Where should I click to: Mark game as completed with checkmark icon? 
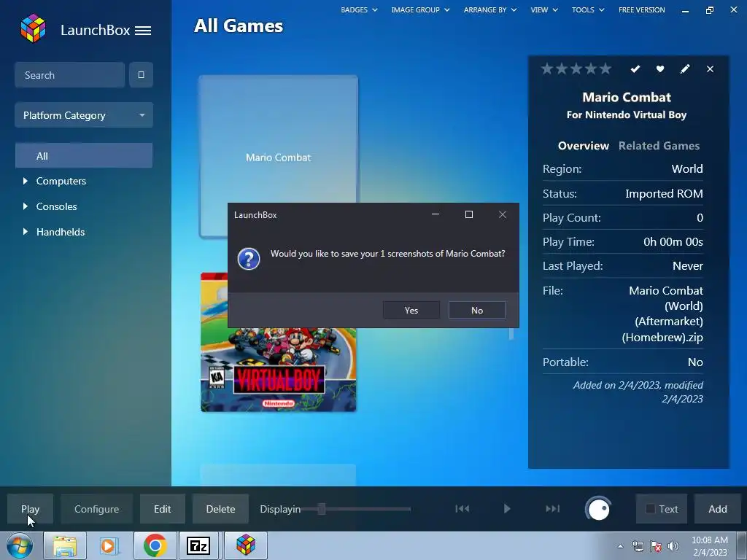pos(635,69)
